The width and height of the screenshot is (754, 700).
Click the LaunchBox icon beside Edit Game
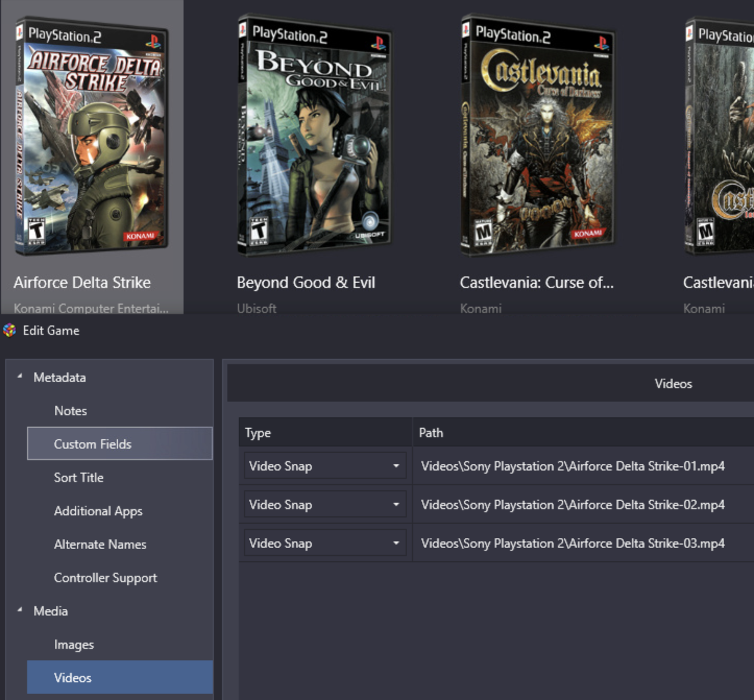pos(9,330)
